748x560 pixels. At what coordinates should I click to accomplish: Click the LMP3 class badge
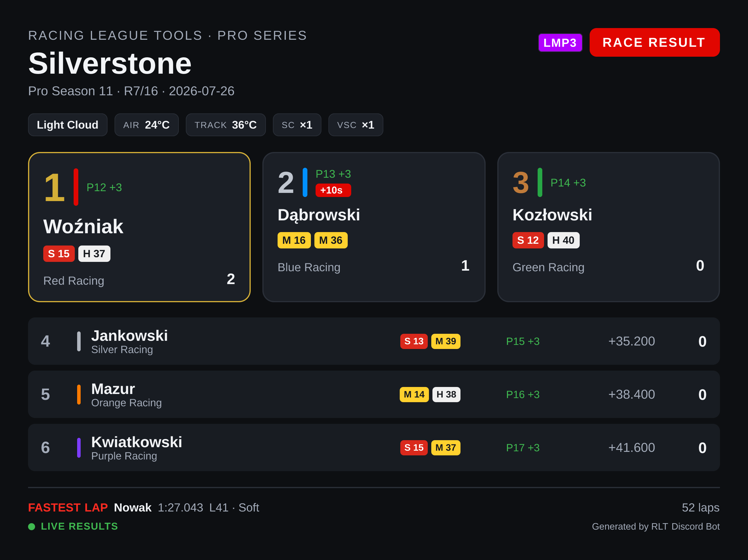[x=560, y=43]
